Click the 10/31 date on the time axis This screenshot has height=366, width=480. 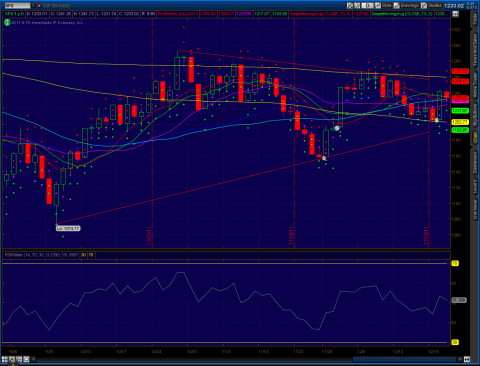(192, 352)
